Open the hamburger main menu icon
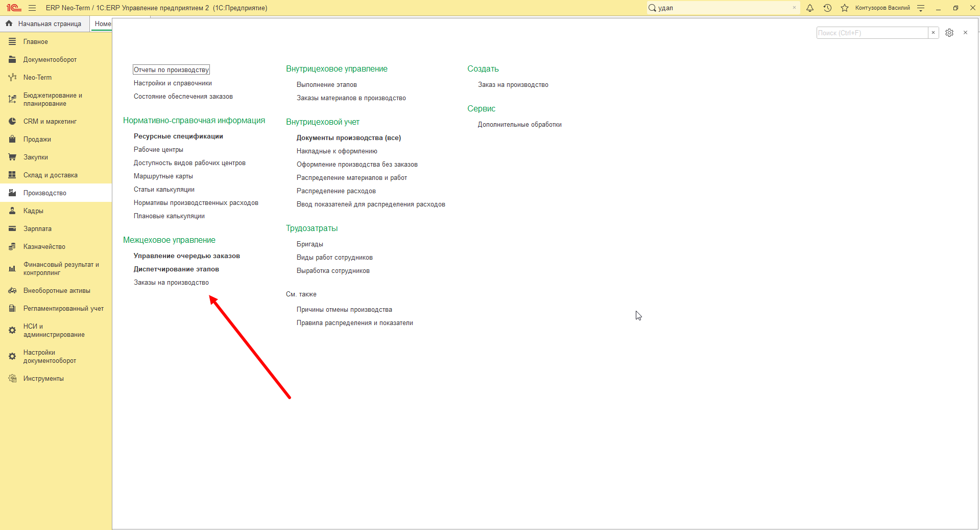 (32, 8)
